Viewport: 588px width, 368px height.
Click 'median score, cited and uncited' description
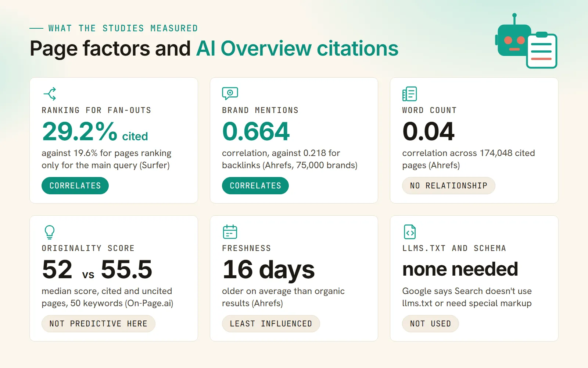pos(107,297)
